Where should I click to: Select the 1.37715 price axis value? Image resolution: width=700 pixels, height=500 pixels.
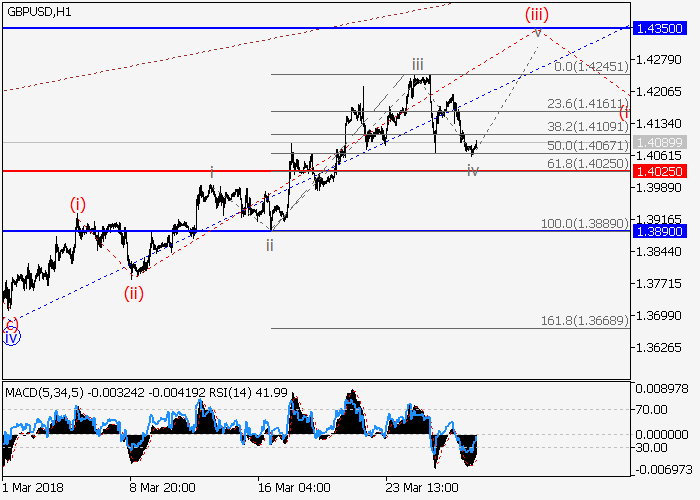click(659, 283)
